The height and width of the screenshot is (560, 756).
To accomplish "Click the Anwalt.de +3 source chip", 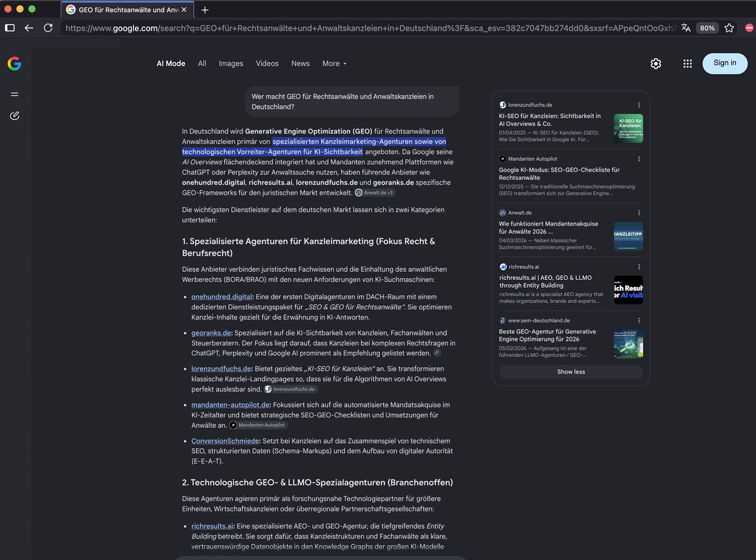I will (375, 193).
